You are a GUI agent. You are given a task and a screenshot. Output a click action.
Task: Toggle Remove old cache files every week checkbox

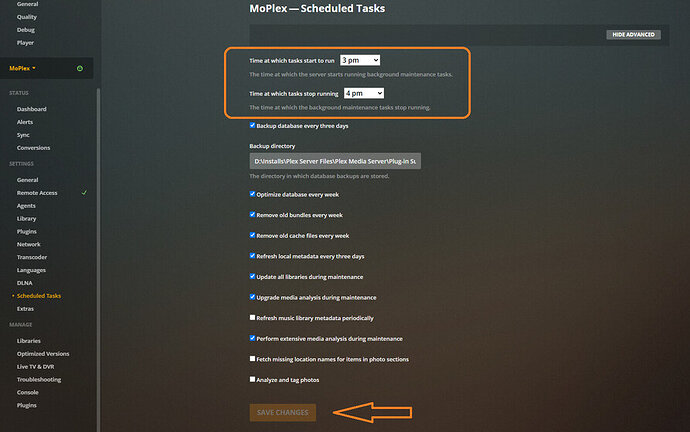click(x=253, y=235)
